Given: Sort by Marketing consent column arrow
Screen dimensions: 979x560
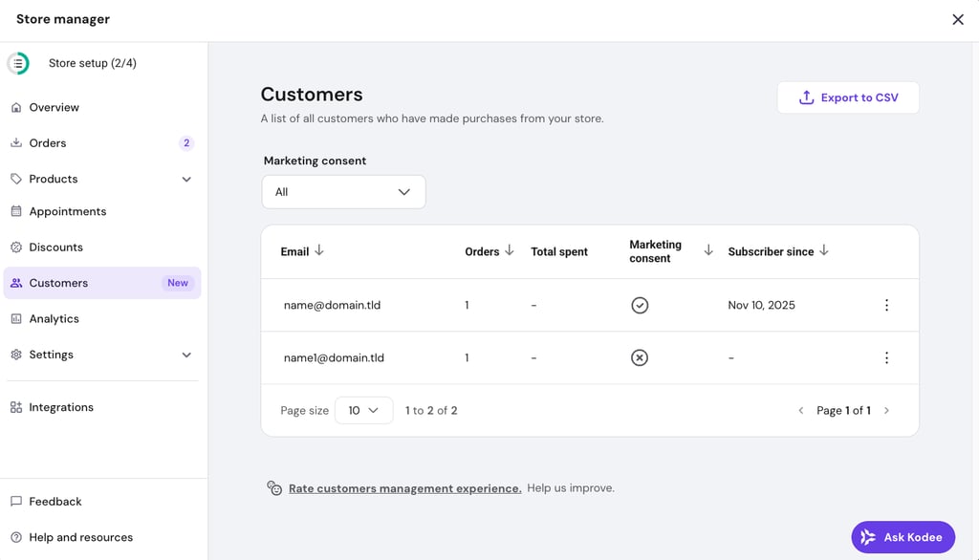Looking at the screenshot, I should 708,250.
